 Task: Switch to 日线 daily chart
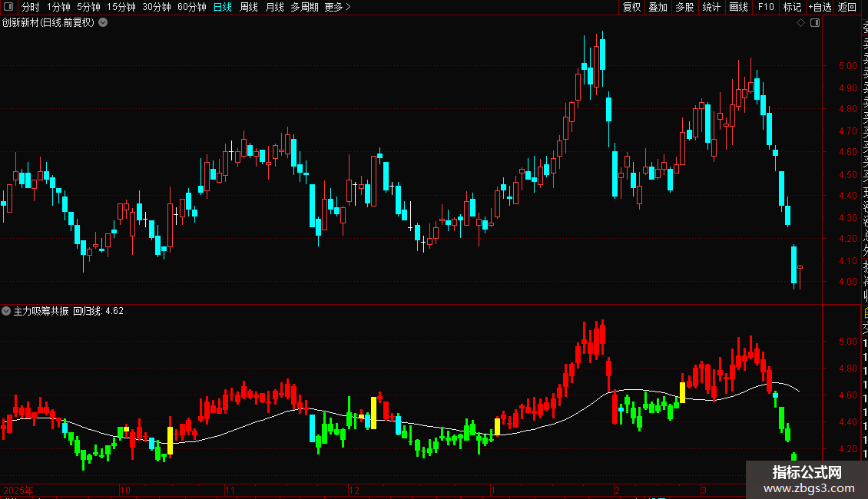coord(223,7)
